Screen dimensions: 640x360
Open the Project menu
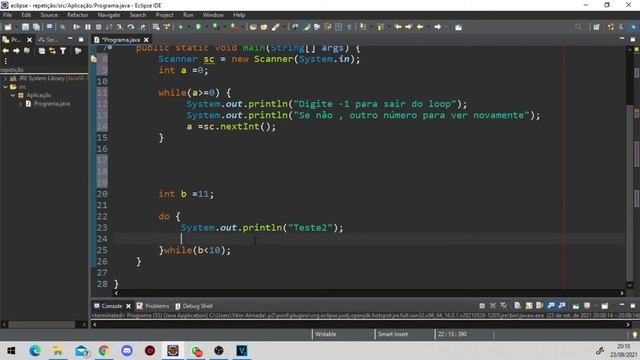(164, 15)
